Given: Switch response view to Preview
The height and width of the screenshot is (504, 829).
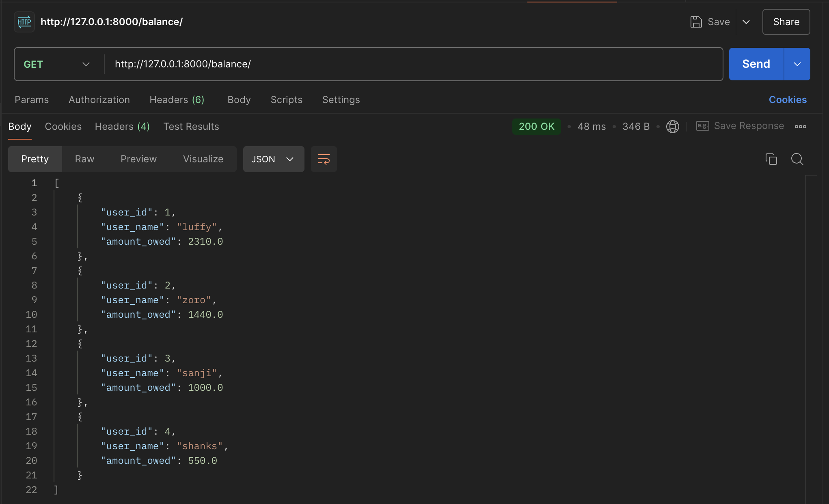Looking at the screenshot, I should [x=138, y=159].
